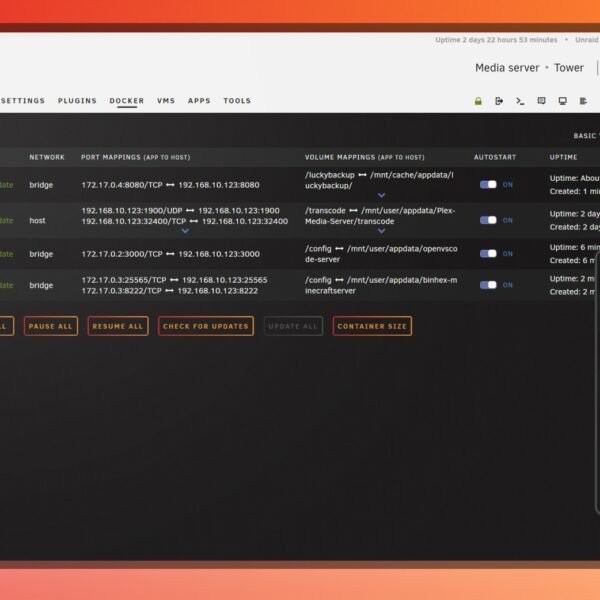
Task: Disable autostart for the Plex-Media-Server container
Action: pos(488,220)
